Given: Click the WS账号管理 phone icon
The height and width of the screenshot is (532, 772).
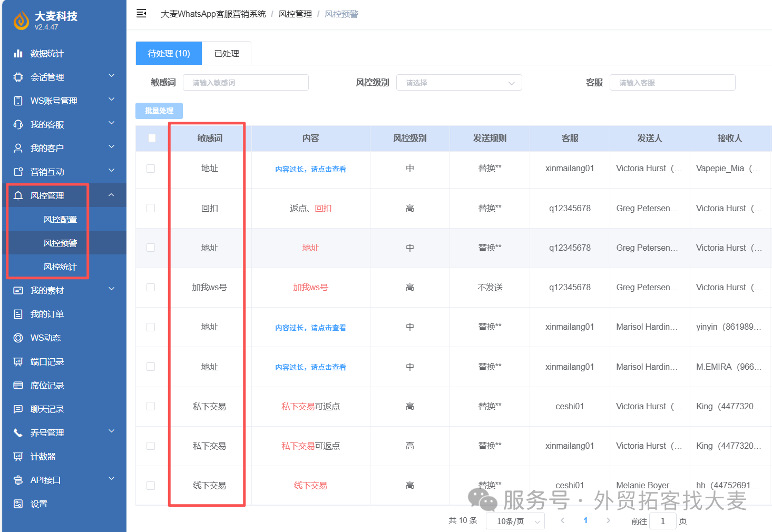Looking at the screenshot, I should pyautogui.click(x=18, y=101).
